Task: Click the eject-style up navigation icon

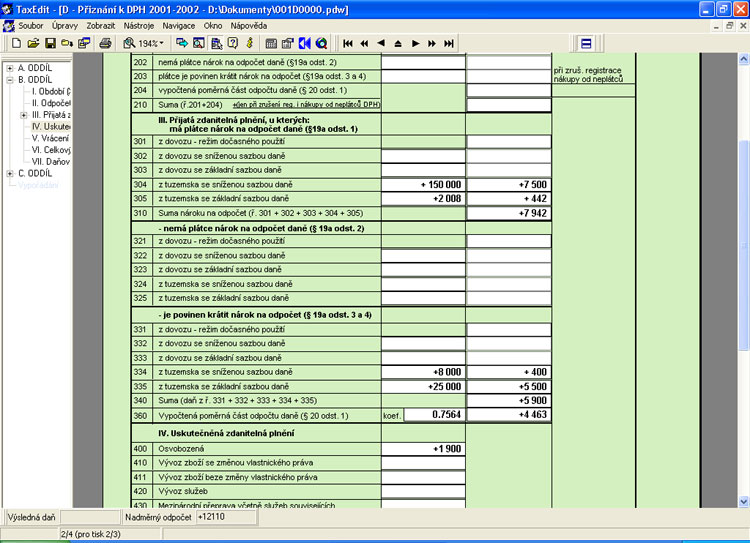Action: coord(398,44)
